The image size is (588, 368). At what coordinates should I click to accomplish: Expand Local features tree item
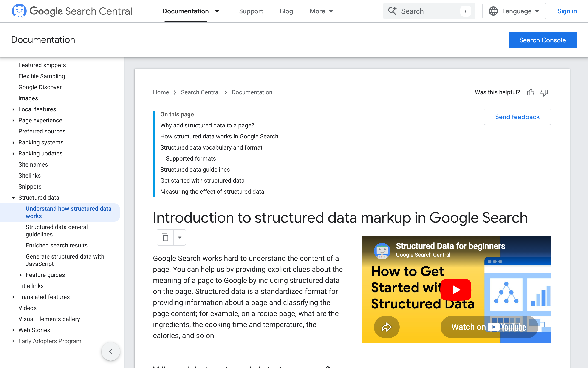13,109
